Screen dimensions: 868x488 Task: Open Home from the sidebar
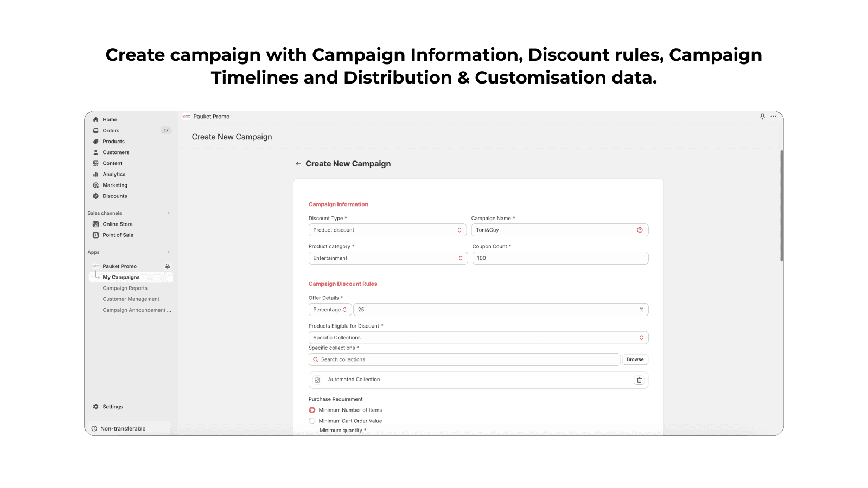click(110, 120)
